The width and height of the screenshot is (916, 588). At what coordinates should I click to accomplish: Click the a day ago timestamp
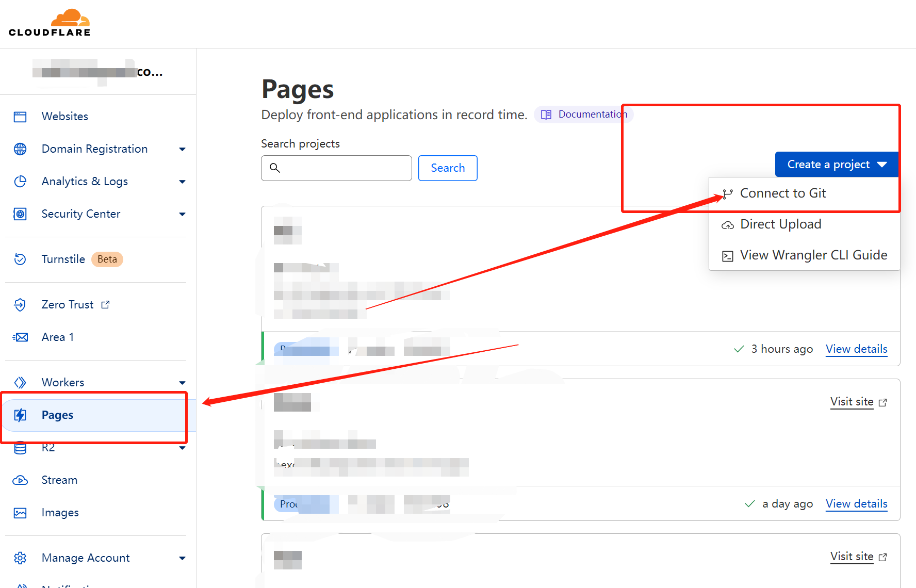788,504
